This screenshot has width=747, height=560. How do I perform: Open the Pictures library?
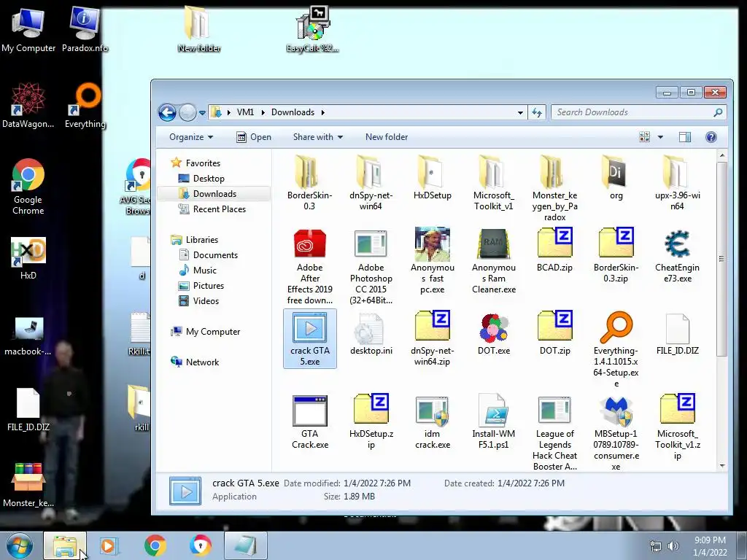coord(201,286)
